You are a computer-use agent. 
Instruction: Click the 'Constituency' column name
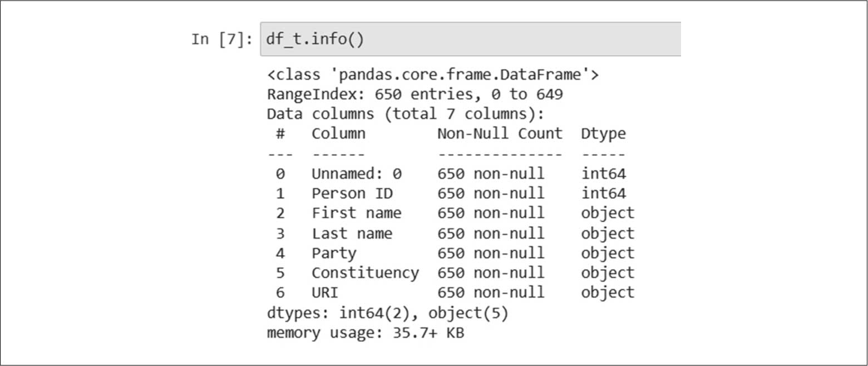[365, 273]
